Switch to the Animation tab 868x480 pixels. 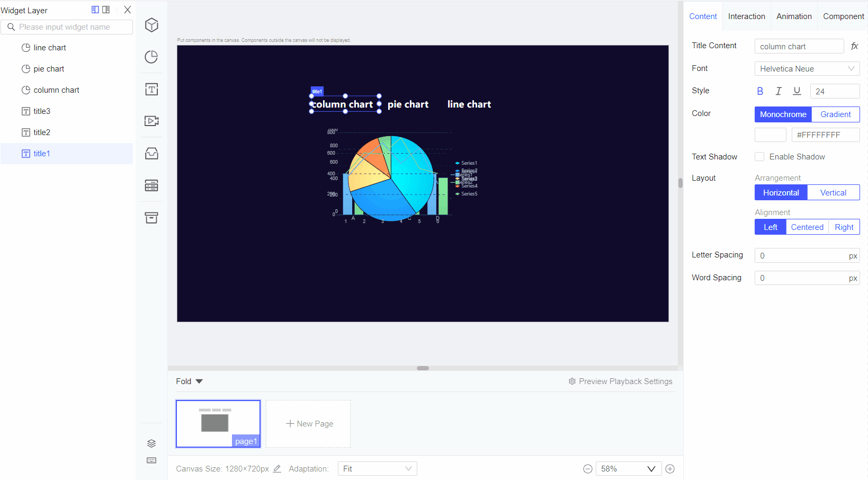[794, 16]
